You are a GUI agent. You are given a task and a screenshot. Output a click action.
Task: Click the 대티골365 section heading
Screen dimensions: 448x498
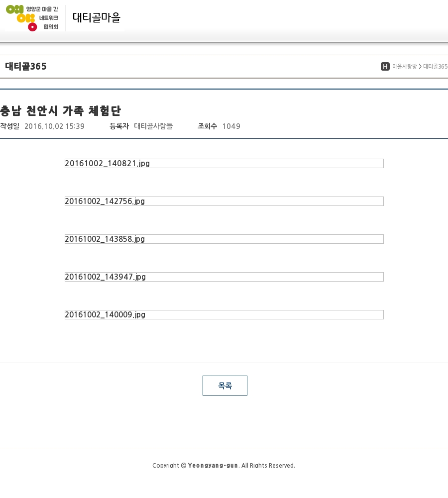pyautogui.click(x=26, y=67)
